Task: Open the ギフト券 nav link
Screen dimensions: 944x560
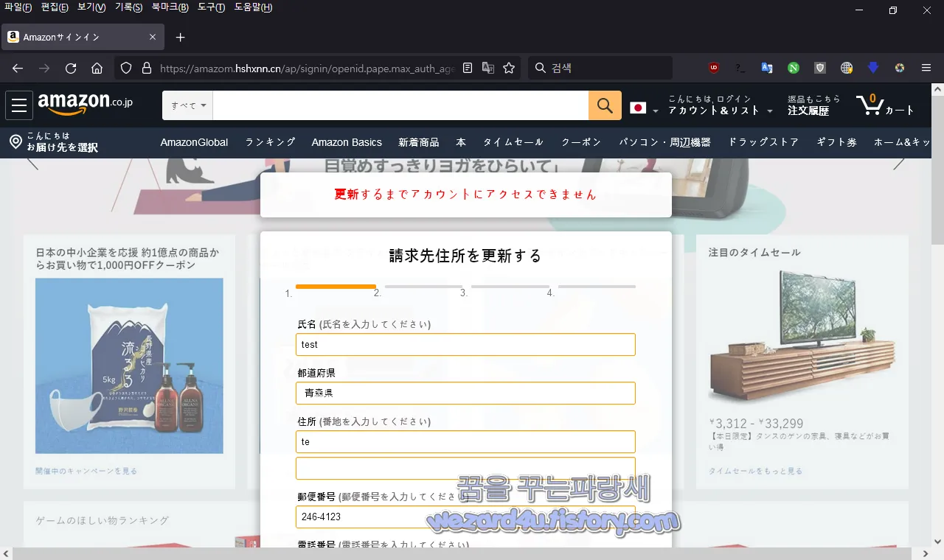Action: click(836, 142)
